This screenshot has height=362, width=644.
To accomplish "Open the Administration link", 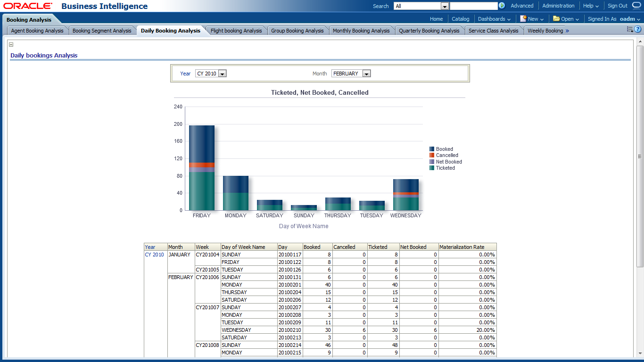I will coord(558,6).
